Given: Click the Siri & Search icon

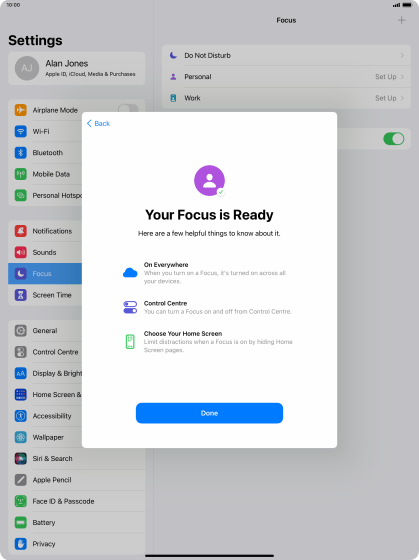Looking at the screenshot, I should 21,459.
